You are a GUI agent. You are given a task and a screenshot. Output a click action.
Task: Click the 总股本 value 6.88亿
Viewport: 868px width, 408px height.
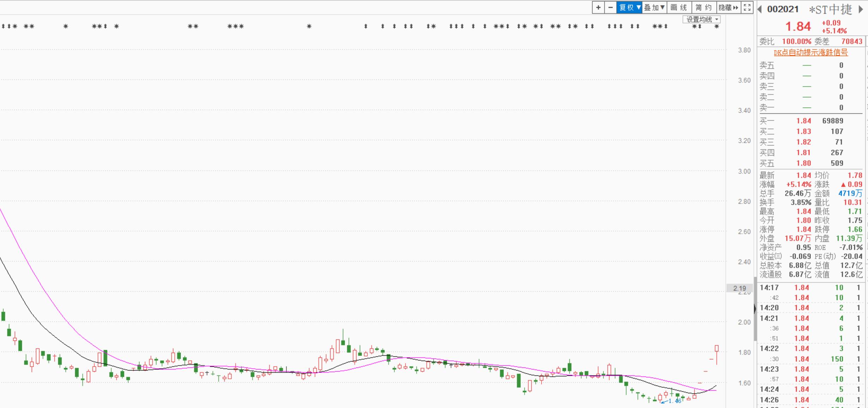[x=800, y=265]
